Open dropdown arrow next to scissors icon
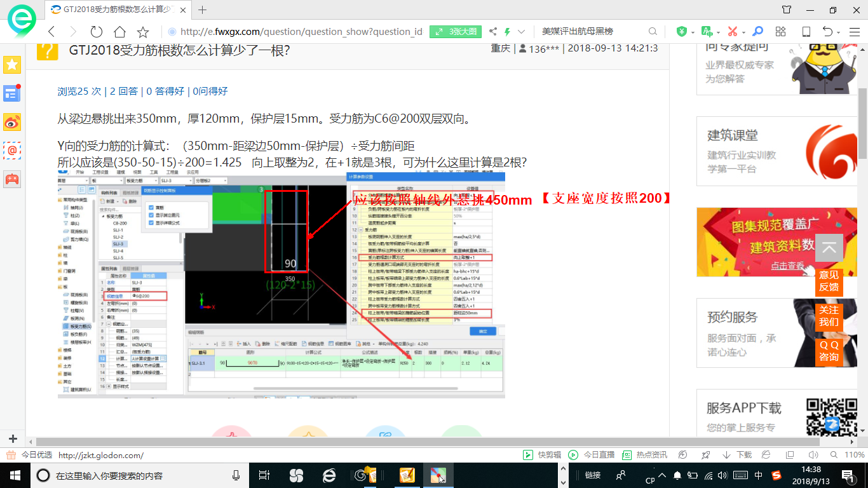This screenshot has width=868, height=488. [743, 32]
